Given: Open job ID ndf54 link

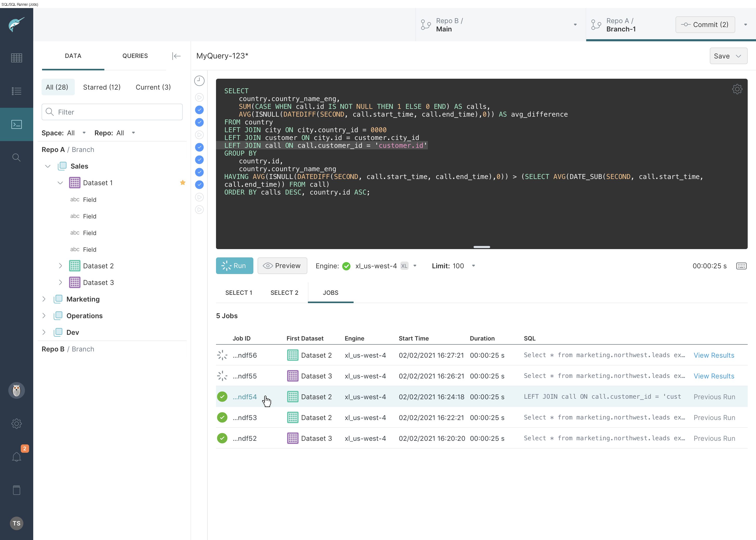Looking at the screenshot, I should (x=245, y=397).
